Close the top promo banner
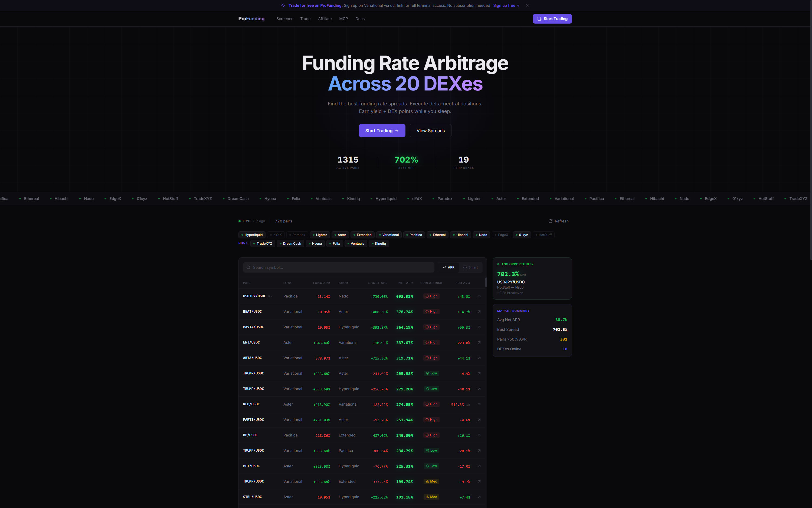This screenshot has width=812, height=508. coord(527,5)
